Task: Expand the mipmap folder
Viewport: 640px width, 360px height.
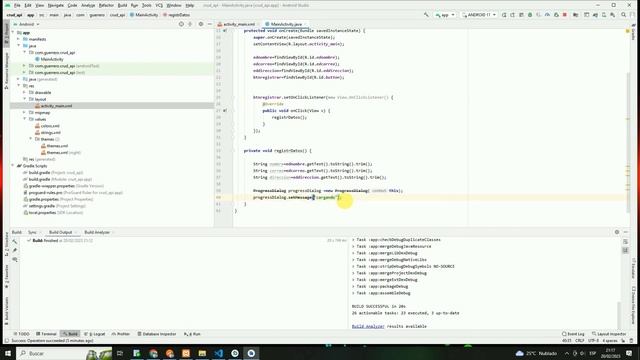Action: click(24, 112)
